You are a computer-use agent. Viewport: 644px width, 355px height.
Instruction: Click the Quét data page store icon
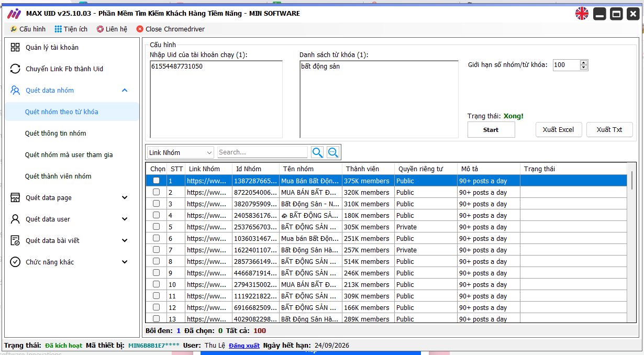coord(15,198)
